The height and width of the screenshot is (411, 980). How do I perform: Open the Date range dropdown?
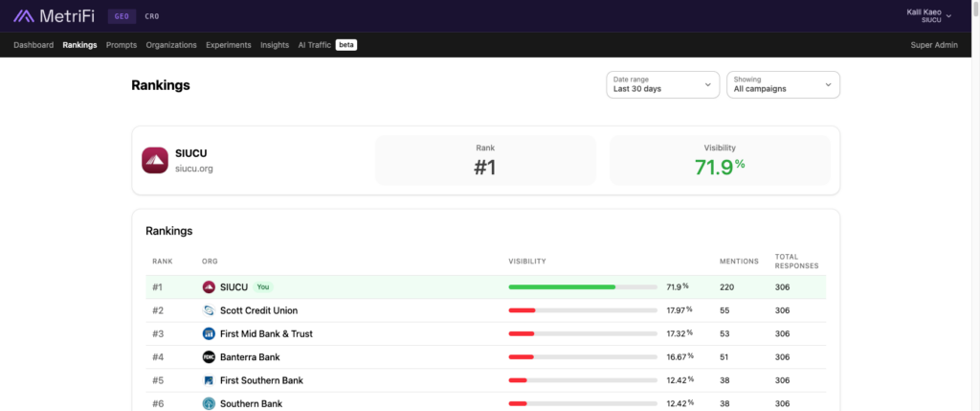click(x=662, y=84)
